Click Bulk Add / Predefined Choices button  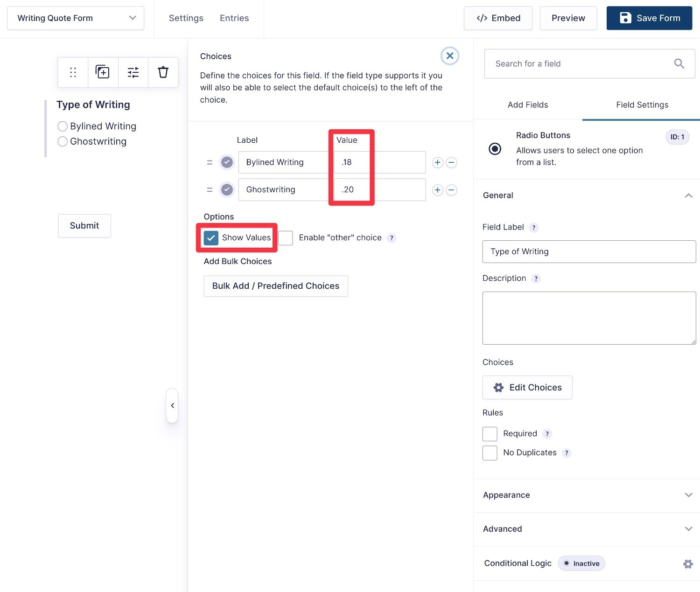[276, 286]
